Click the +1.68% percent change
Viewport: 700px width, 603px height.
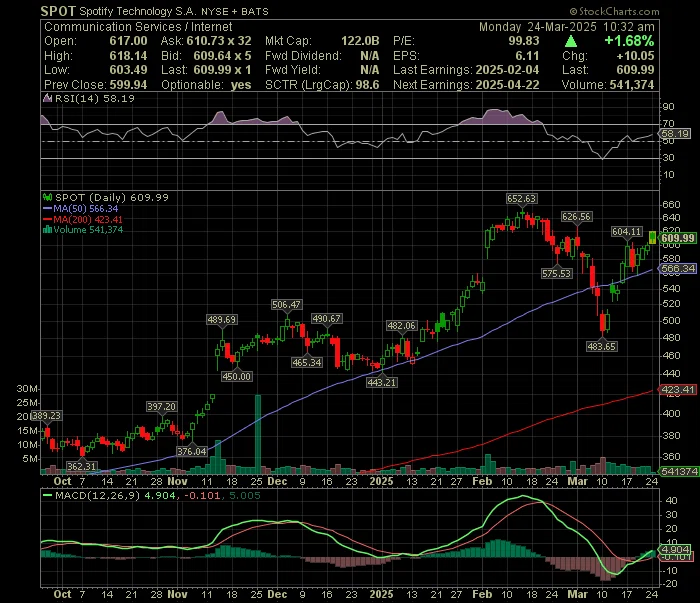tap(629, 41)
